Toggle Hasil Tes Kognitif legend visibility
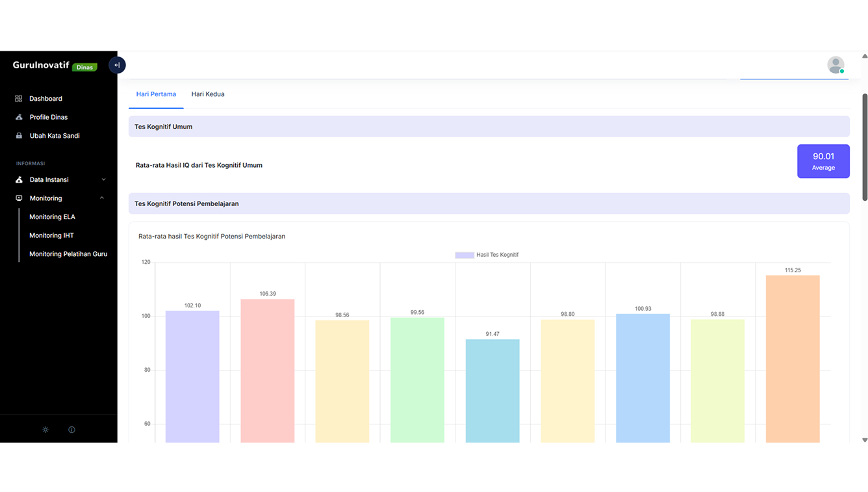The image size is (868, 492). (487, 255)
